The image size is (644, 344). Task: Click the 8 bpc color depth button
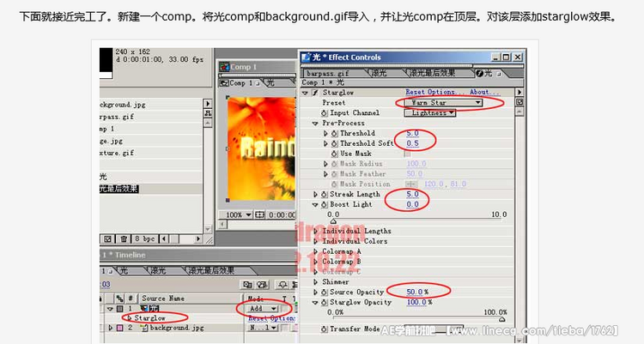tap(143, 238)
